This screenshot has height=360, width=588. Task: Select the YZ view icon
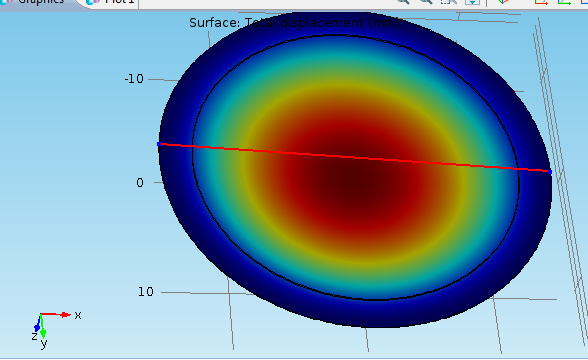564,2
